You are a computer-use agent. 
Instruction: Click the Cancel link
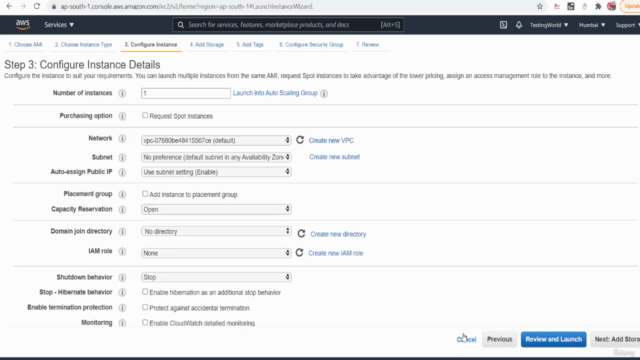(x=467, y=339)
